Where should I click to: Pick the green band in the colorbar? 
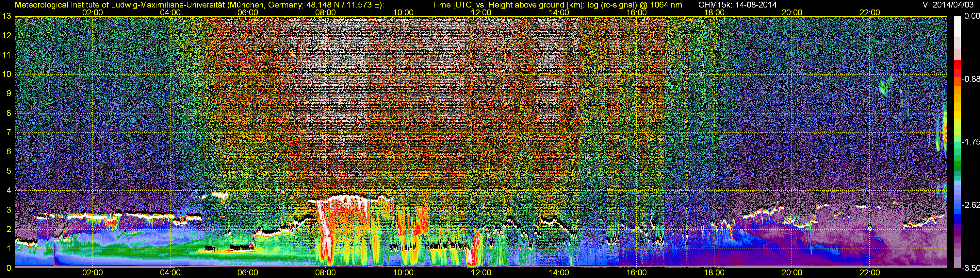point(957,164)
